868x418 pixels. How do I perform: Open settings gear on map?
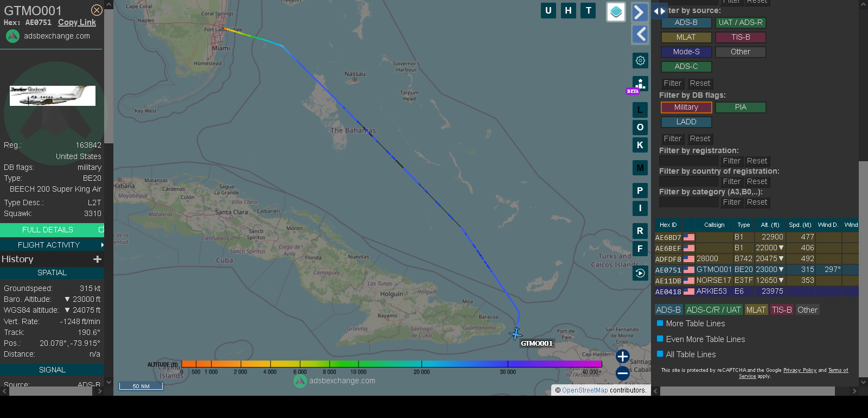[640, 60]
